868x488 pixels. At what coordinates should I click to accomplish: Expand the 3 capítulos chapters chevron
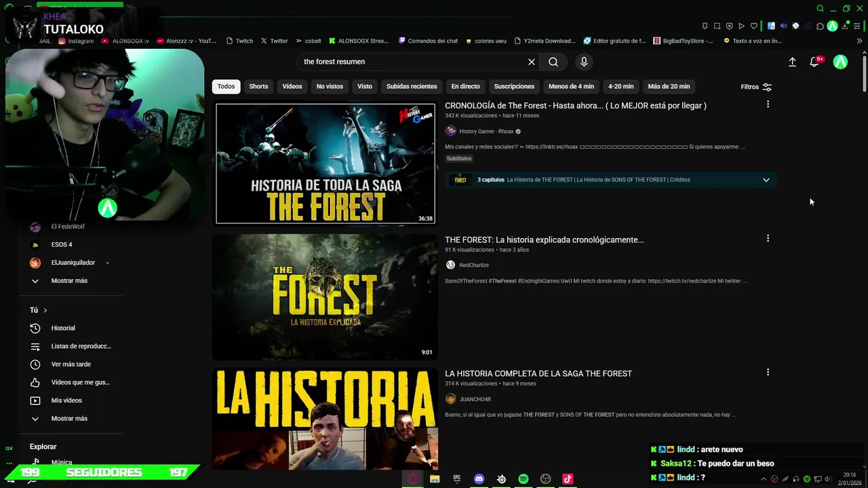[x=766, y=180]
